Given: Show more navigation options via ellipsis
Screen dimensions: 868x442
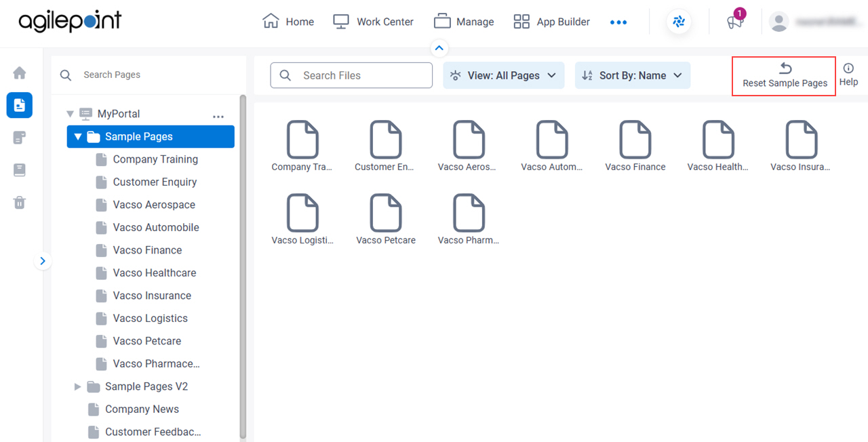Looking at the screenshot, I should point(618,22).
